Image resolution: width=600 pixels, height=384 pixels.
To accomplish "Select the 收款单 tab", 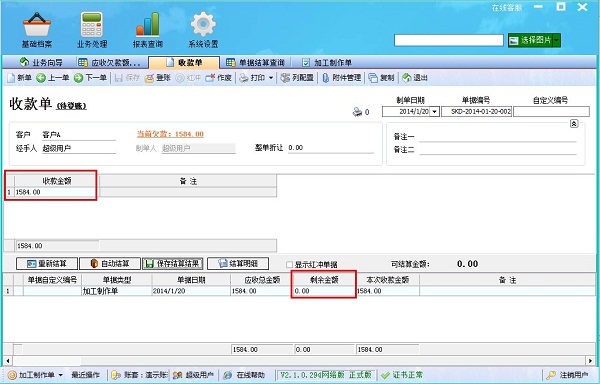I will coord(184,62).
